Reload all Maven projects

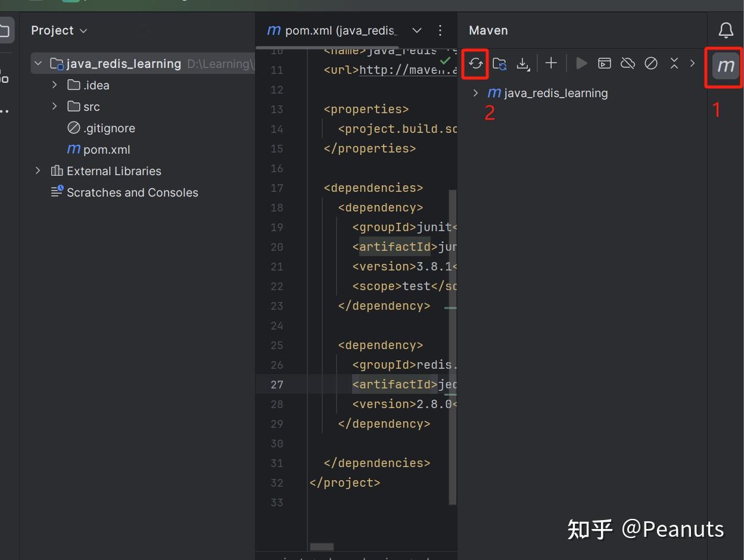(475, 63)
